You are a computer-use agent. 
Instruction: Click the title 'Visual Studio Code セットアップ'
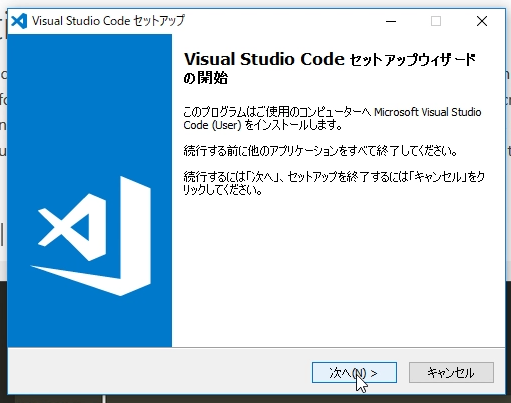(x=108, y=21)
